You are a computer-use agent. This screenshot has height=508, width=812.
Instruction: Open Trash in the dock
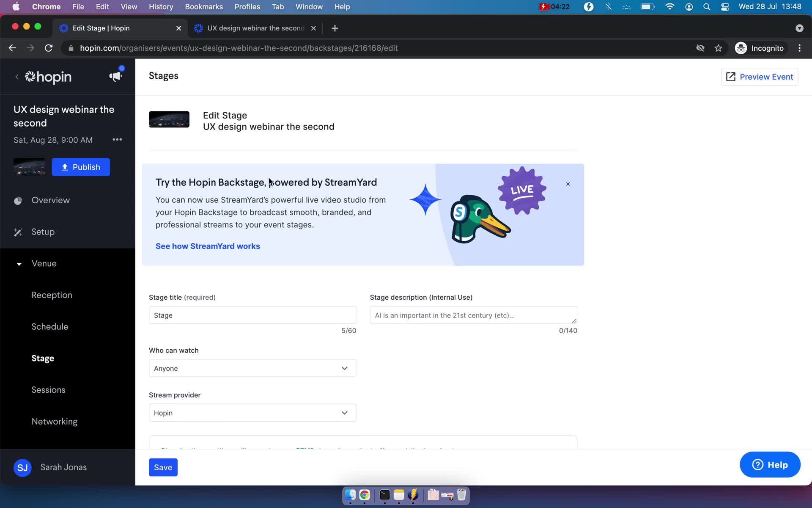click(x=461, y=494)
